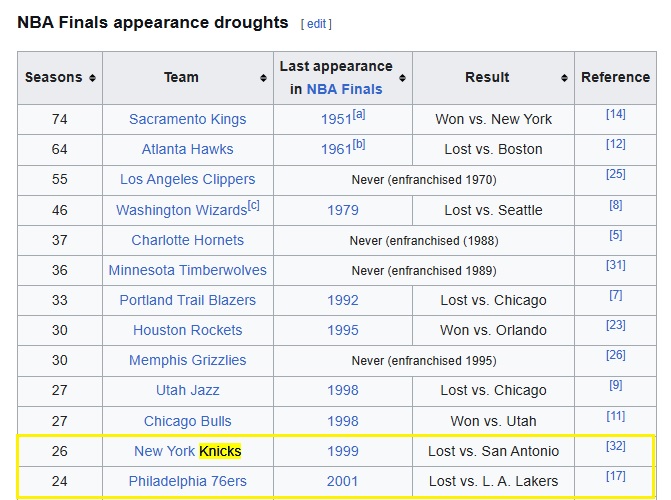Jump to footnote [c] beside Wizards
Image resolution: width=671 pixels, height=500 pixels.
(x=254, y=206)
